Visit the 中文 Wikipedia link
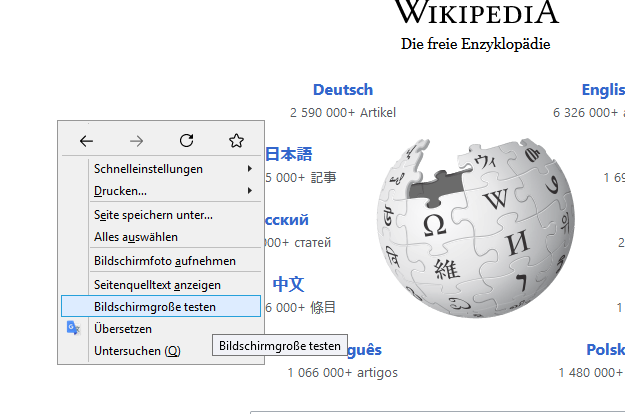Image resolution: width=625 pixels, height=414 pixels. (x=288, y=284)
